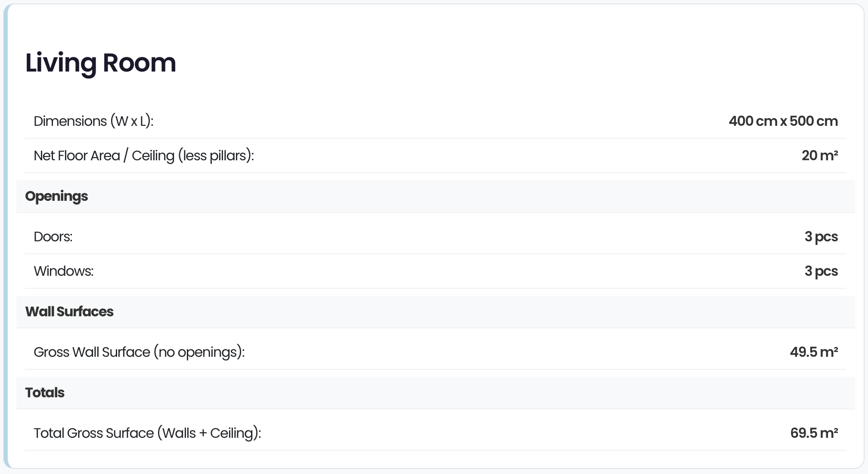Image resolution: width=868 pixels, height=474 pixels.
Task: Click the Living Room title heading
Action: click(x=100, y=63)
